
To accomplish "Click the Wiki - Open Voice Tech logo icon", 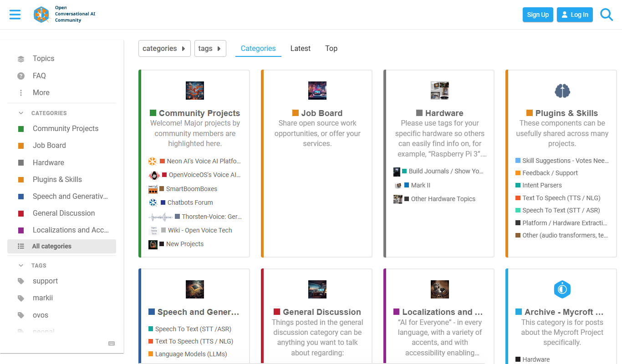I will pos(153,230).
